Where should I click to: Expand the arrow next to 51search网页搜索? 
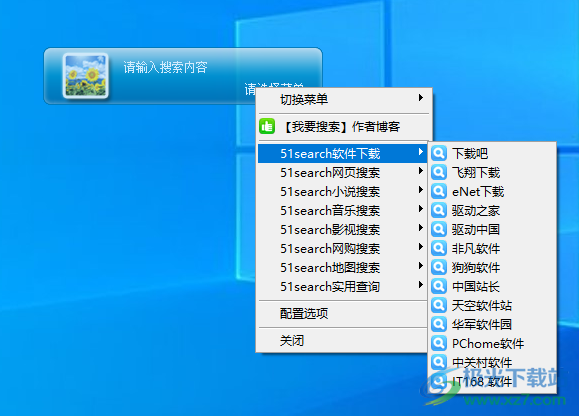pos(421,171)
